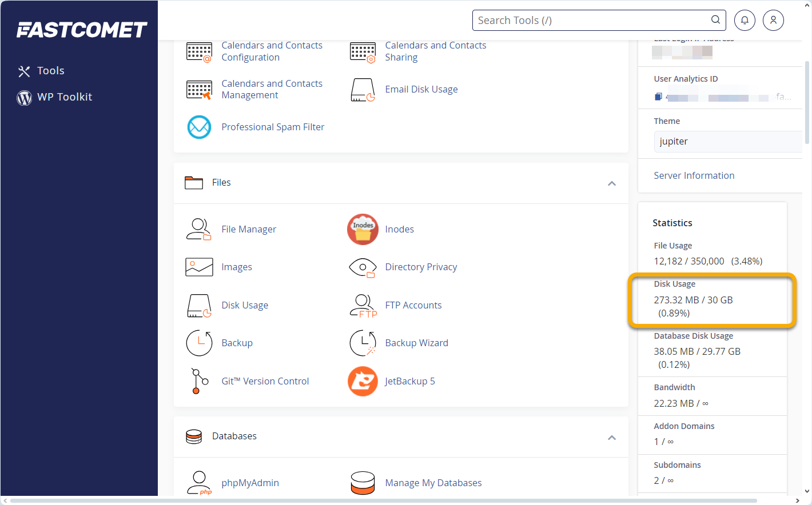
Task: Click the notifications bell icon
Action: 745,20
